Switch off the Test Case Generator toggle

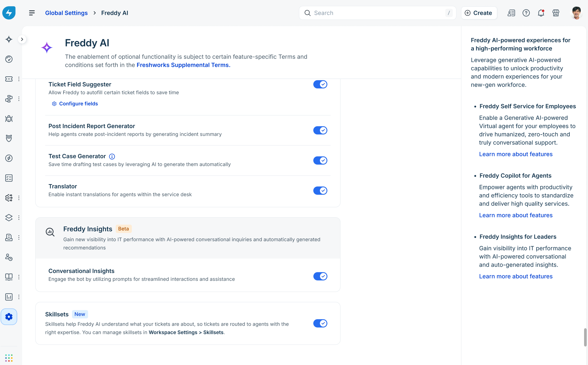point(320,161)
